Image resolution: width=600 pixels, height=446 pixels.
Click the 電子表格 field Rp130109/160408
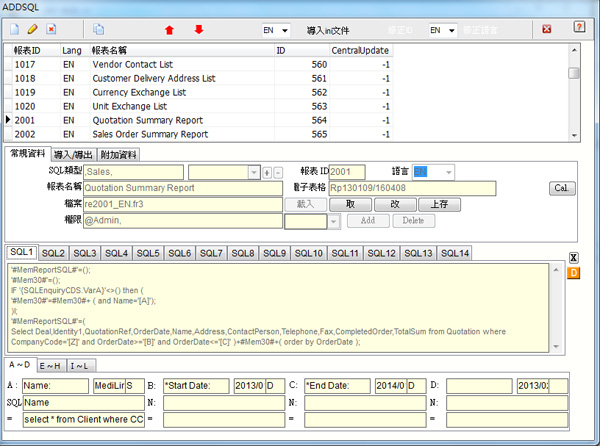tap(412, 188)
